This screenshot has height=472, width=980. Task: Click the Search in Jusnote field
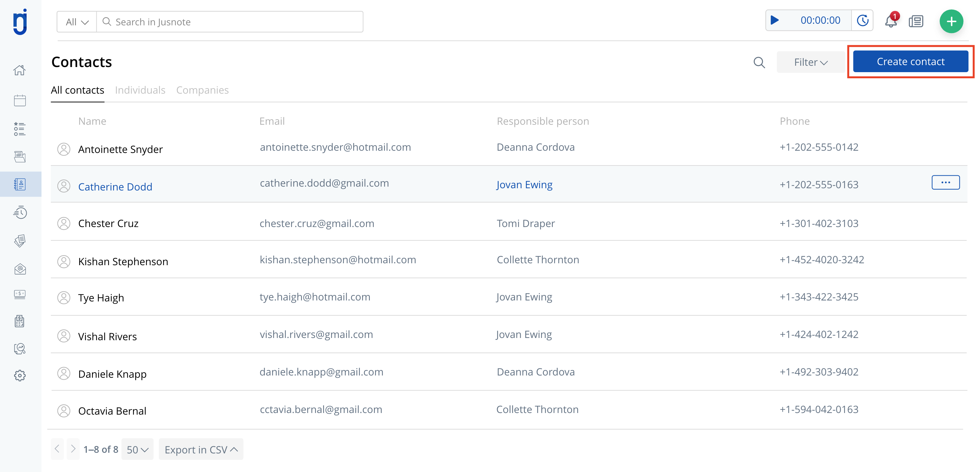pos(230,22)
